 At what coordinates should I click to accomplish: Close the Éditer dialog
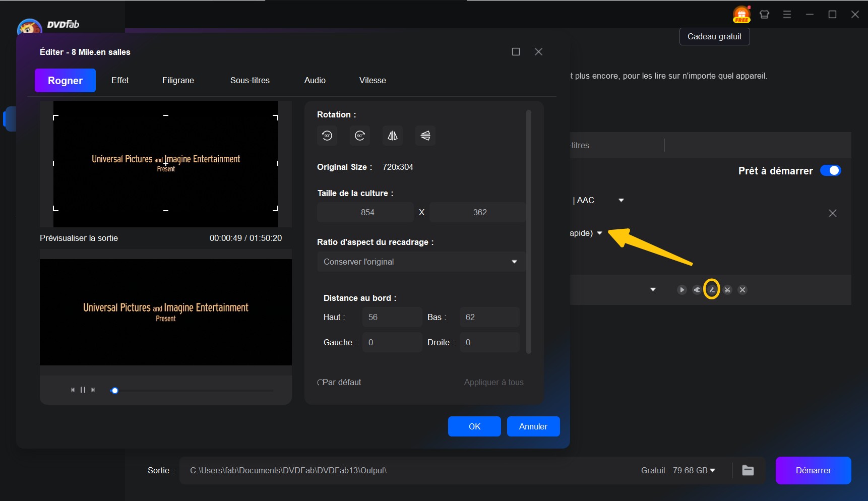(x=538, y=52)
